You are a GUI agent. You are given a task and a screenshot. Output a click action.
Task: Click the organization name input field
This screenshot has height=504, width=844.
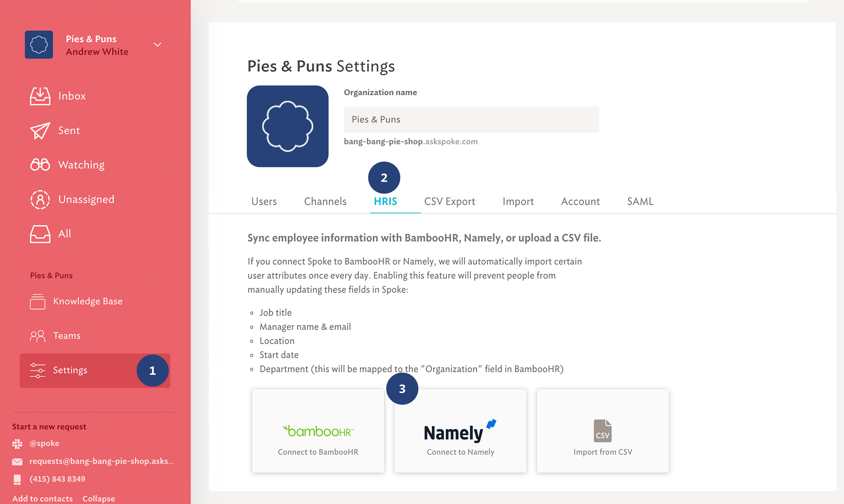tap(471, 119)
